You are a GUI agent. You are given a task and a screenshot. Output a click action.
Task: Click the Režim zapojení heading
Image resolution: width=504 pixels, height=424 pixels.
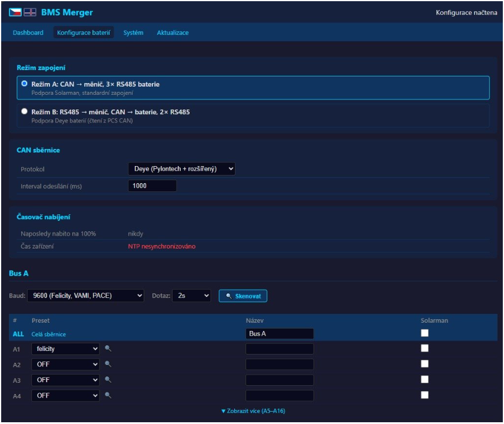[x=41, y=68]
